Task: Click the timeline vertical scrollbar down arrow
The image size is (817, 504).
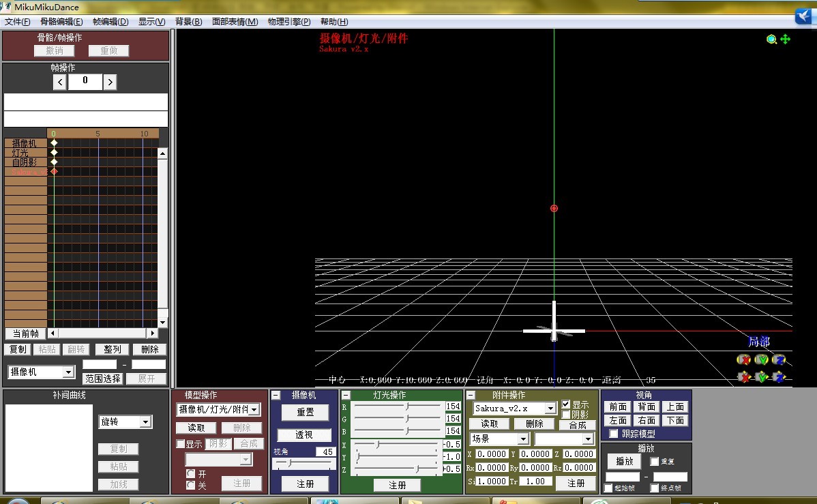Action: tap(162, 323)
